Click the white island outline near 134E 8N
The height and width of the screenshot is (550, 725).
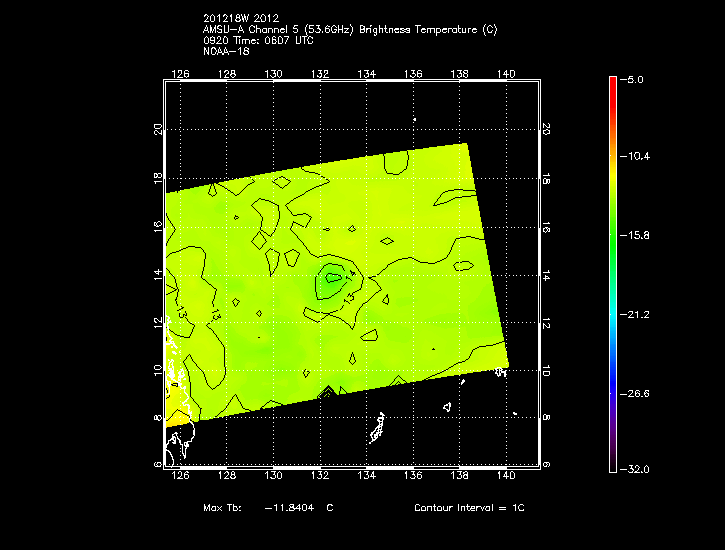point(379,428)
